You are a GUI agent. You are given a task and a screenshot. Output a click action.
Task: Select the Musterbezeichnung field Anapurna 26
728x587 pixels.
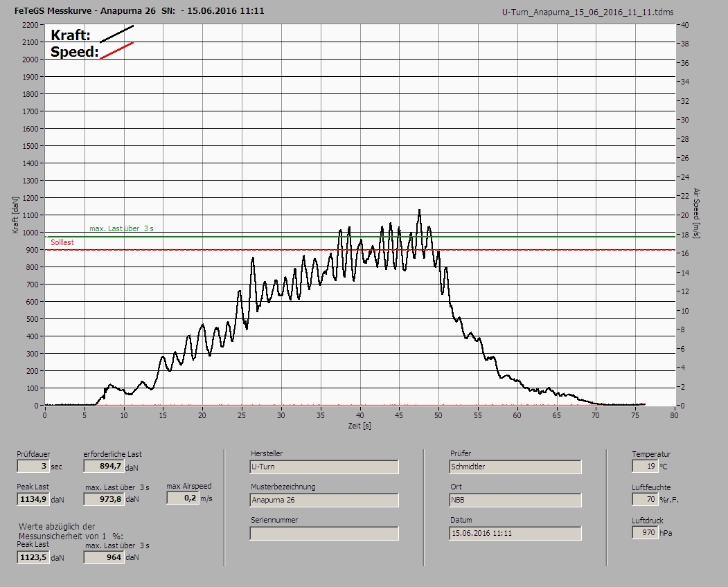pos(323,500)
